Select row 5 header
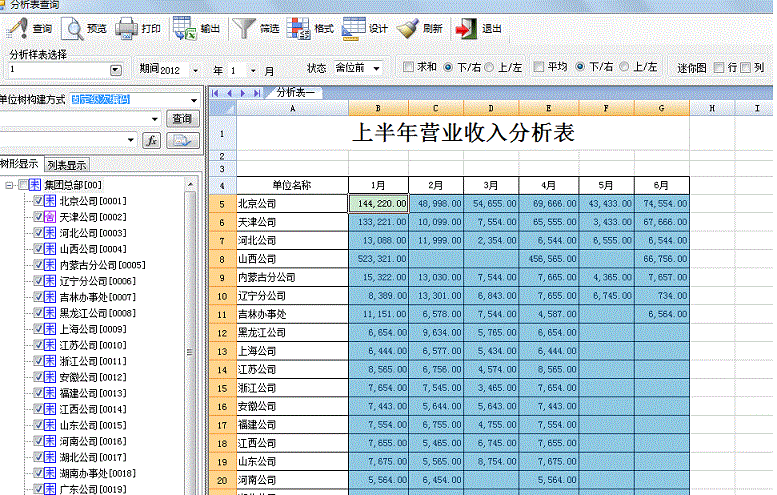Viewport: 777px width, 495px height. pyautogui.click(x=222, y=204)
